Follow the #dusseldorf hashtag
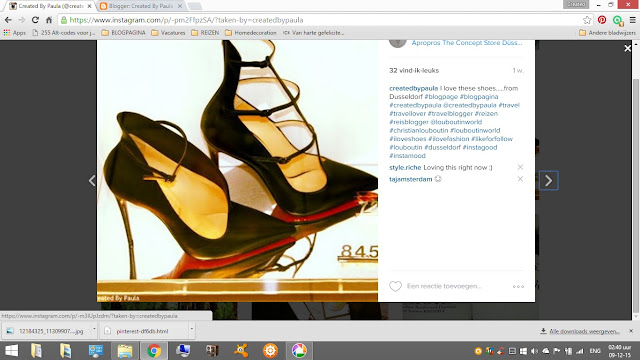Viewport: 640px width, 360px height. (442, 147)
